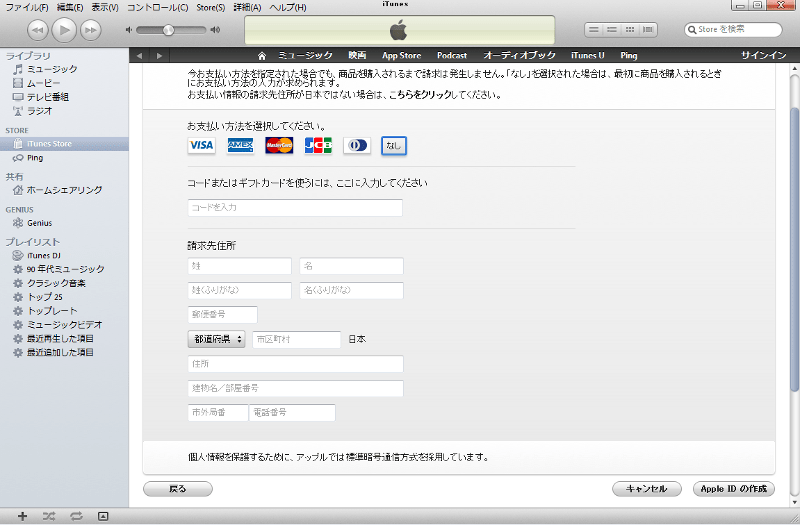The image size is (800, 525).
Task: Click the 郵便番号 postal code field
Action: click(x=222, y=315)
